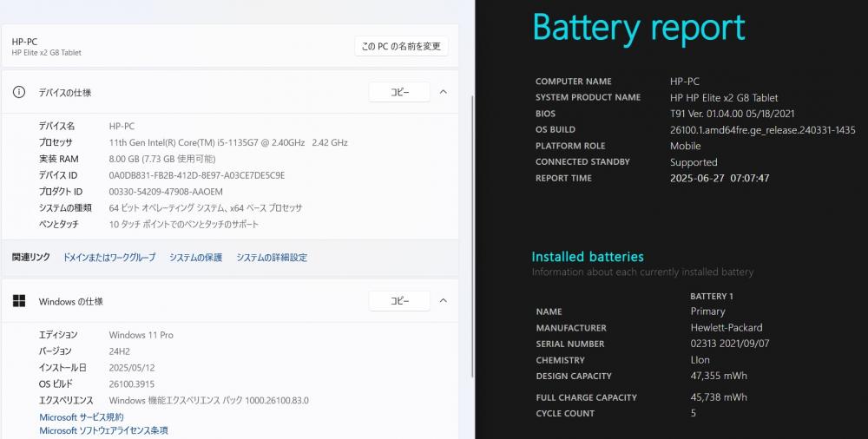Click the Battery report heading
This screenshot has width=868, height=439.
coord(639,28)
